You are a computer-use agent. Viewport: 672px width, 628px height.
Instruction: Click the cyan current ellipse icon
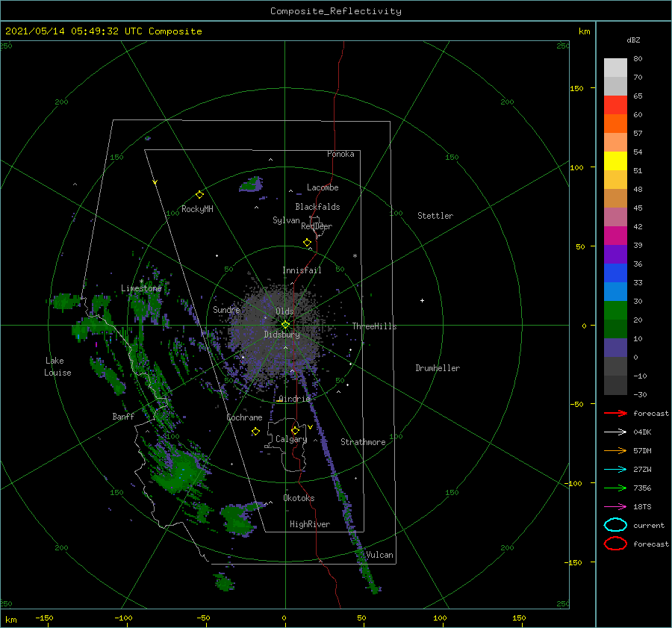(615, 525)
